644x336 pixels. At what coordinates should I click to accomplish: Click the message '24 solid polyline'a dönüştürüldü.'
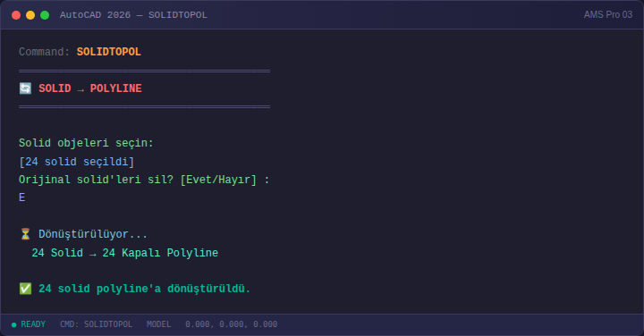pyautogui.click(x=145, y=289)
